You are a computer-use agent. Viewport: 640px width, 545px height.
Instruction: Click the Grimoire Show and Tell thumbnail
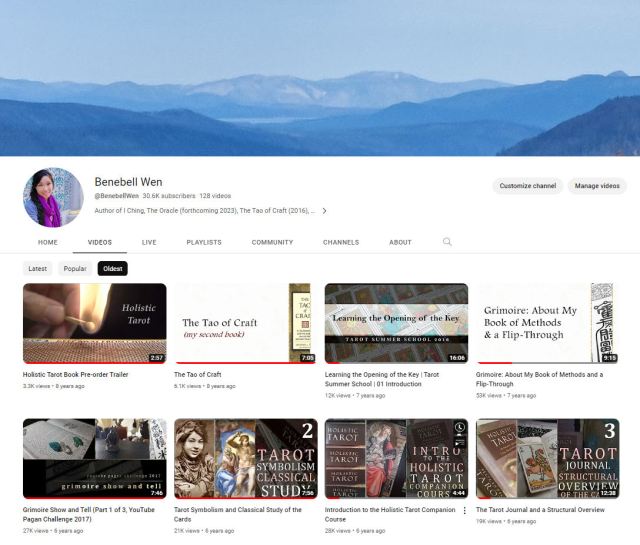[94, 458]
